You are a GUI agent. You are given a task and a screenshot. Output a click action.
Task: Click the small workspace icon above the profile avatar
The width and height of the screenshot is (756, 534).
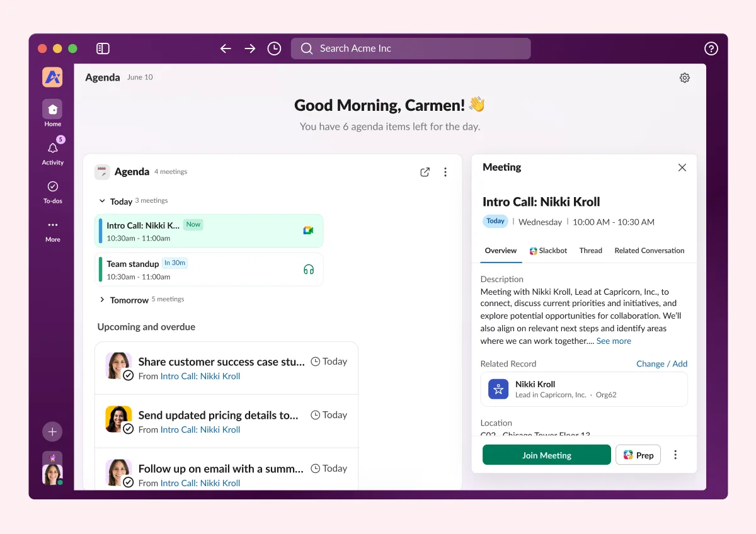coord(52,458)
